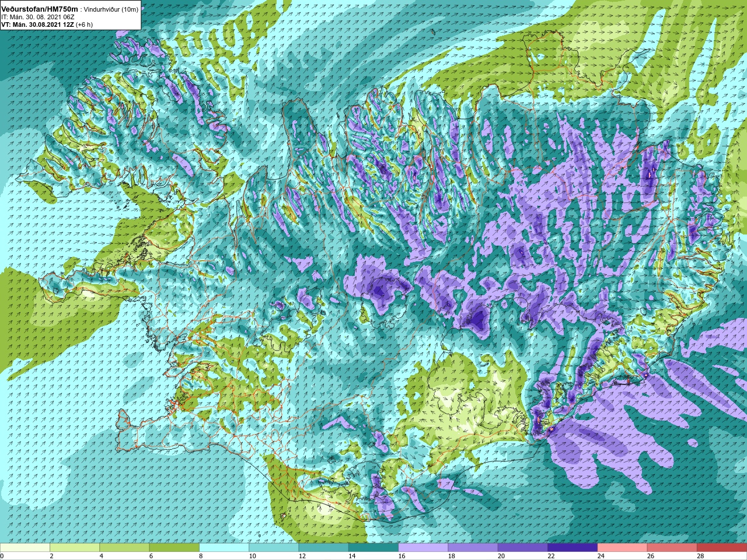Click the 'VT: Mán. 30.08.2021 12Z' text

click(x=37, y=24)
